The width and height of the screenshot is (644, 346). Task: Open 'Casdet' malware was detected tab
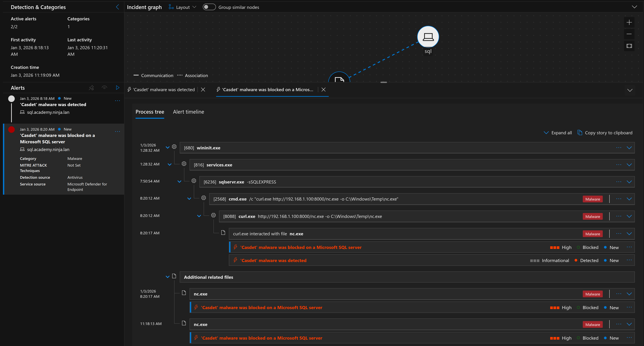click(164, 90)
